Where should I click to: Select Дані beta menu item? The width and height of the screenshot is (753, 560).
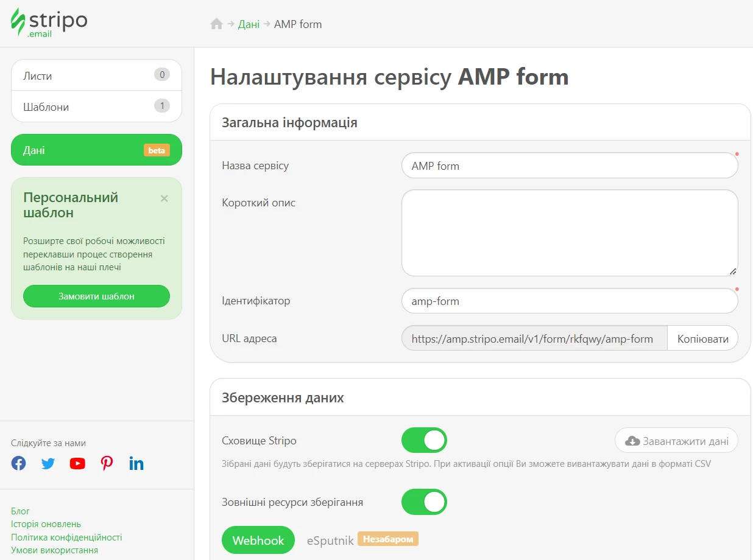96,150
